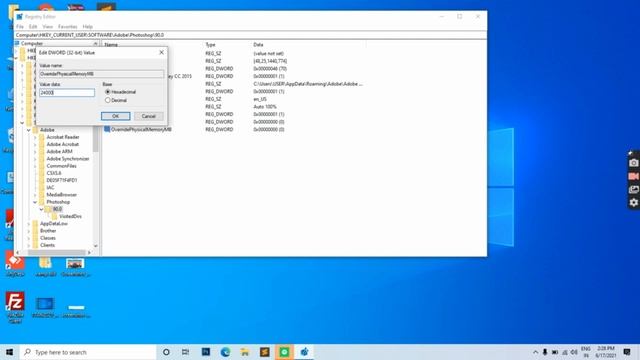Click the red record video icon
Viewport: 640px width, 360px height.
(633, 176)
